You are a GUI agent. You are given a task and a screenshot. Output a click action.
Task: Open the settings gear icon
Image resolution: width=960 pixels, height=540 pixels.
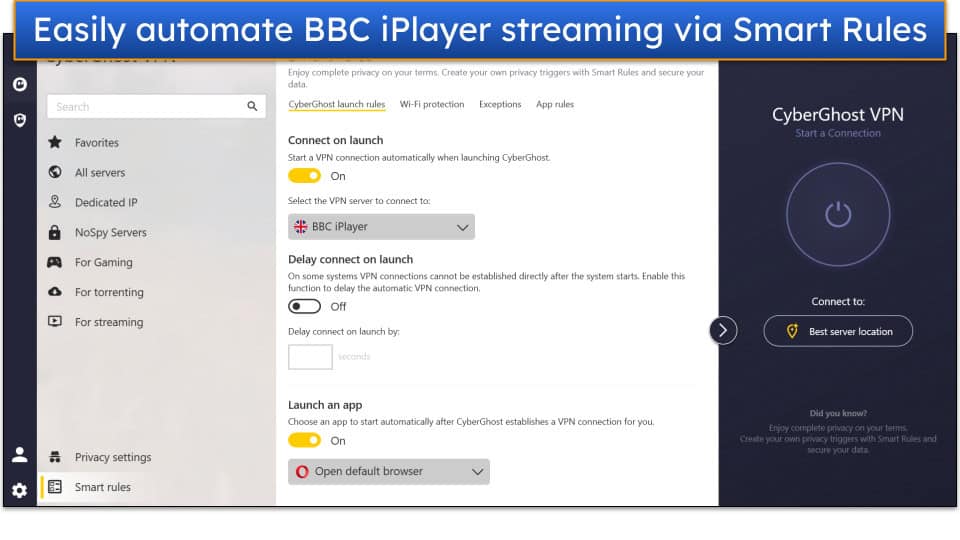(20, 490)
